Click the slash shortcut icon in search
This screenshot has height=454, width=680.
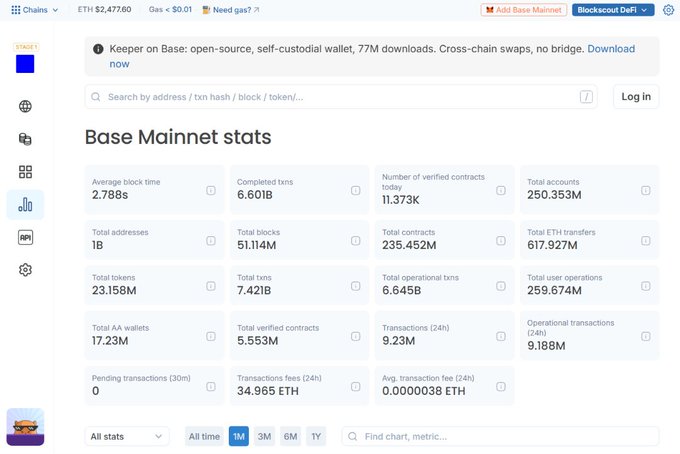(586, 97)
